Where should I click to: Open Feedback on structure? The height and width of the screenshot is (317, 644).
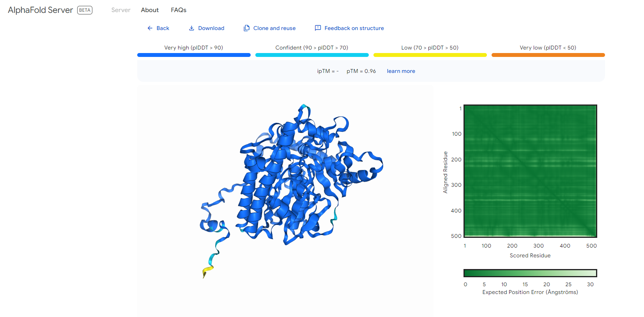click(354, 28)
